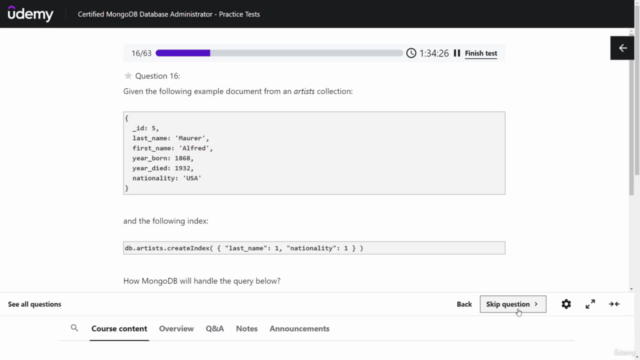The height and width of the screenshot is (360, 640).
Task: Select the Course content tab
Action: (119, 329)
